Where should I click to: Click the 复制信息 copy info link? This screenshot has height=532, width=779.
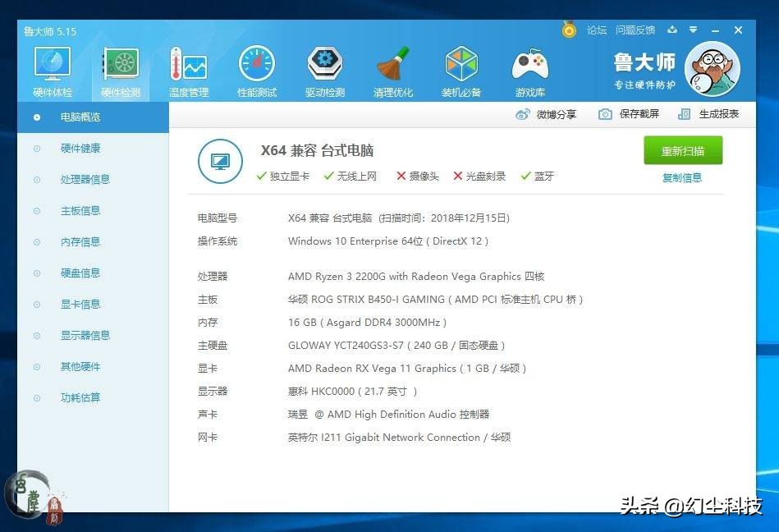[681, 177]
